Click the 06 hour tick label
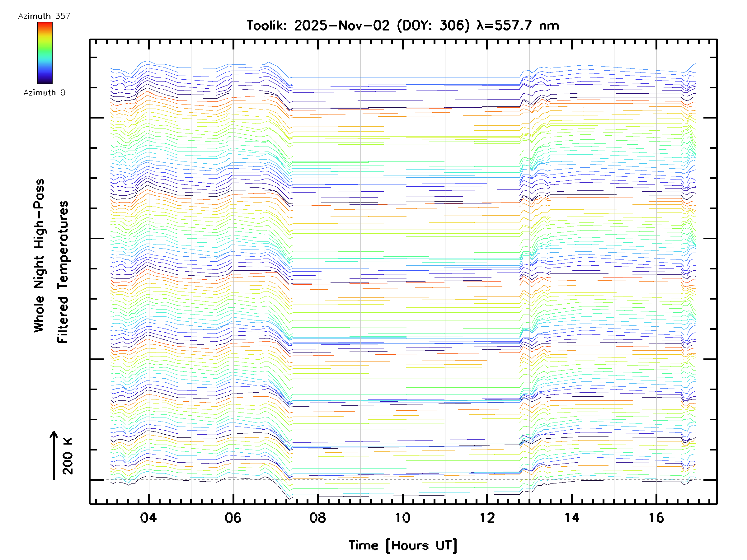This screenshot has width=747, height=560. pyautogui.click(x=233, y=518)
